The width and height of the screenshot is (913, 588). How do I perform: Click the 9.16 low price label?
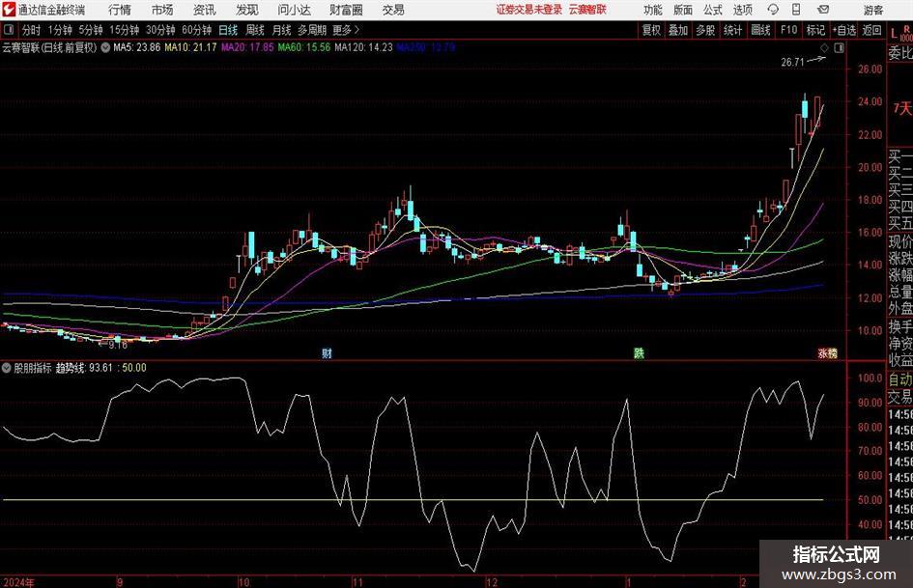[x=118, y=346]
